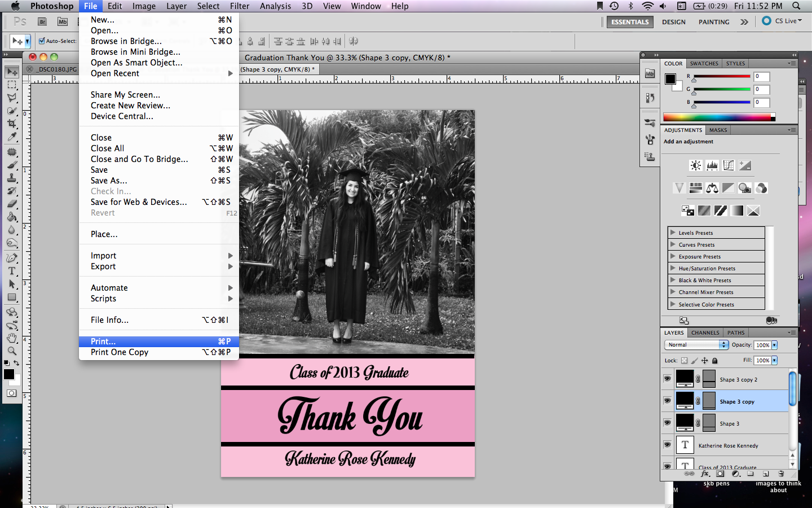Switch to the Masks tab
This screenshot has width=812, height=508.
click(718, 130)
